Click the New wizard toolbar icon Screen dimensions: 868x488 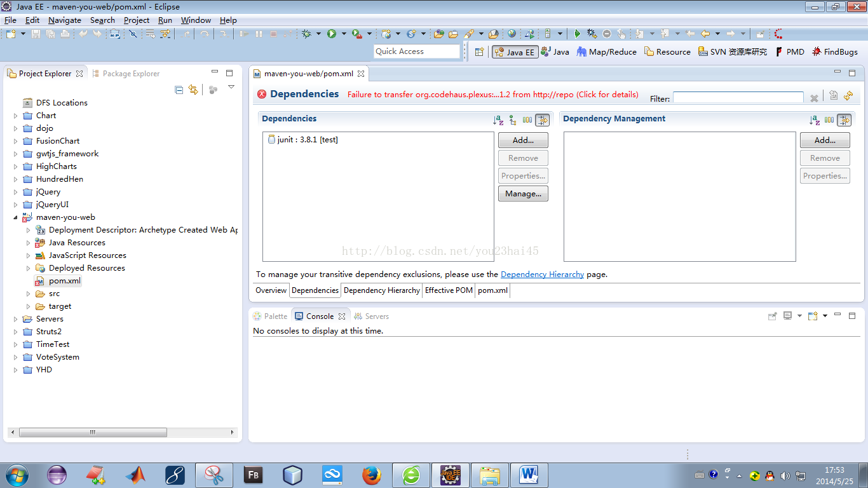point(11,34)
